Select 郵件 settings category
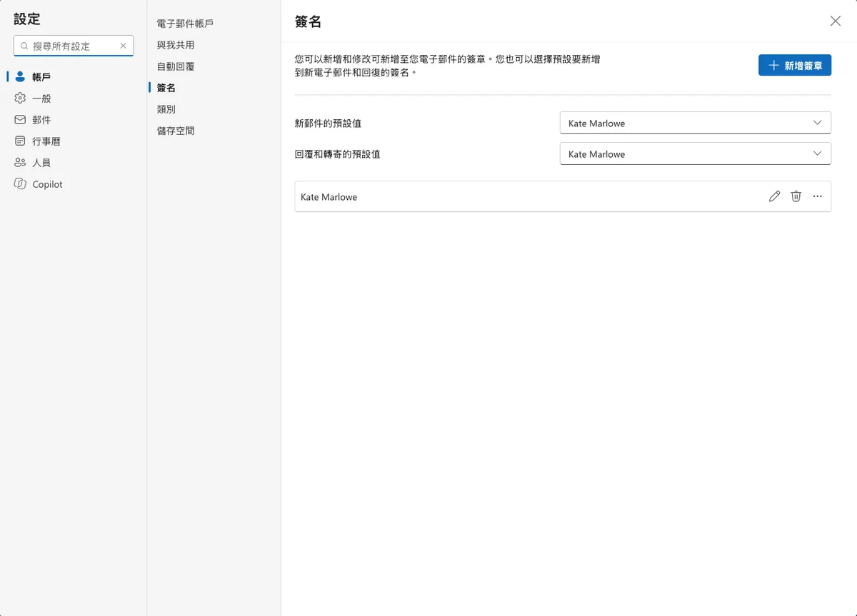Image resolution: width=857 pixels, height=616 pixels. click(41, 120)
